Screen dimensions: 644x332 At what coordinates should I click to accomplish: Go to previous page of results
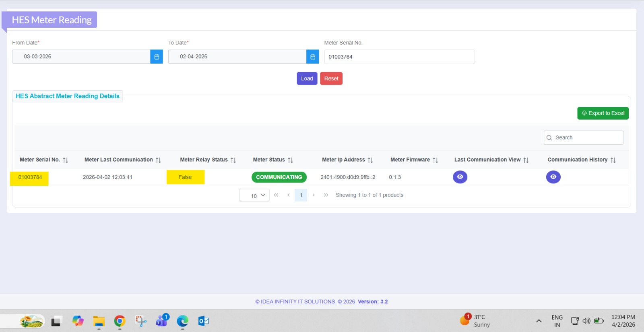[289, 195]
